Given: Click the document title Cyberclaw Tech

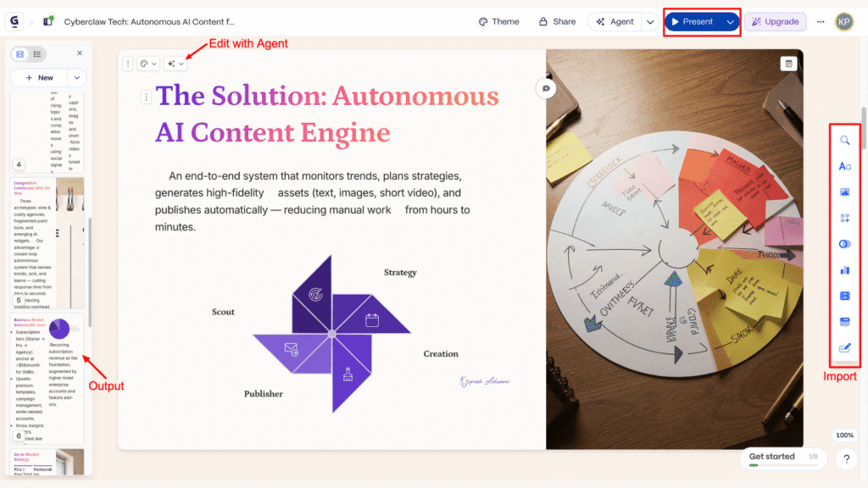Looking at the screenshot, I should pos(149,21).
